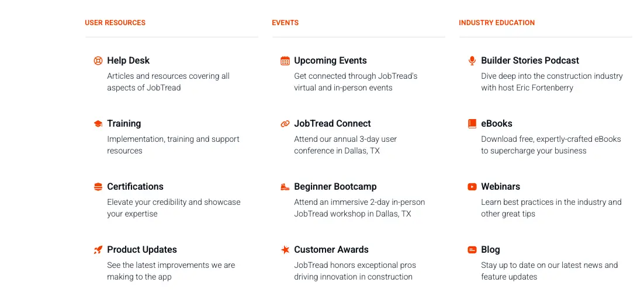The image size is (644, 307).
Task: Click the Training graduation cap icon
Action: [98, 124]
